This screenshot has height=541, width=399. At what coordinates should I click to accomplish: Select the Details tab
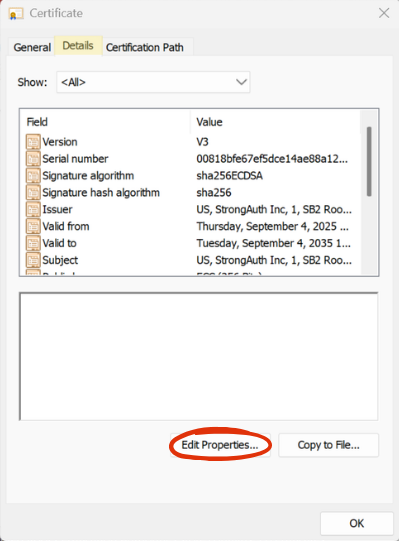point(78,46)
